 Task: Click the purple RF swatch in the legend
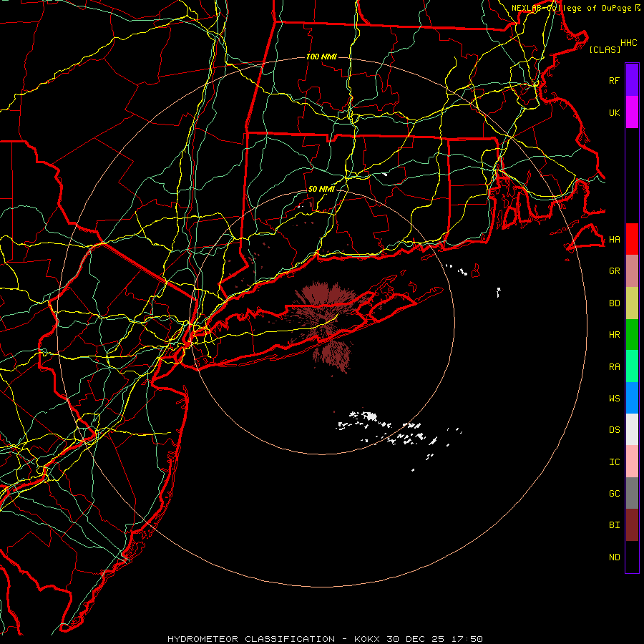(632, 79)
